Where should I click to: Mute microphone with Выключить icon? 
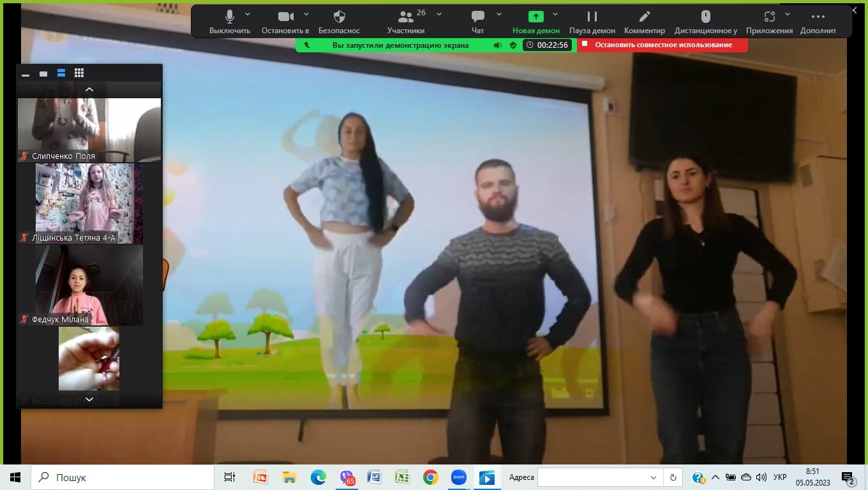230,17
